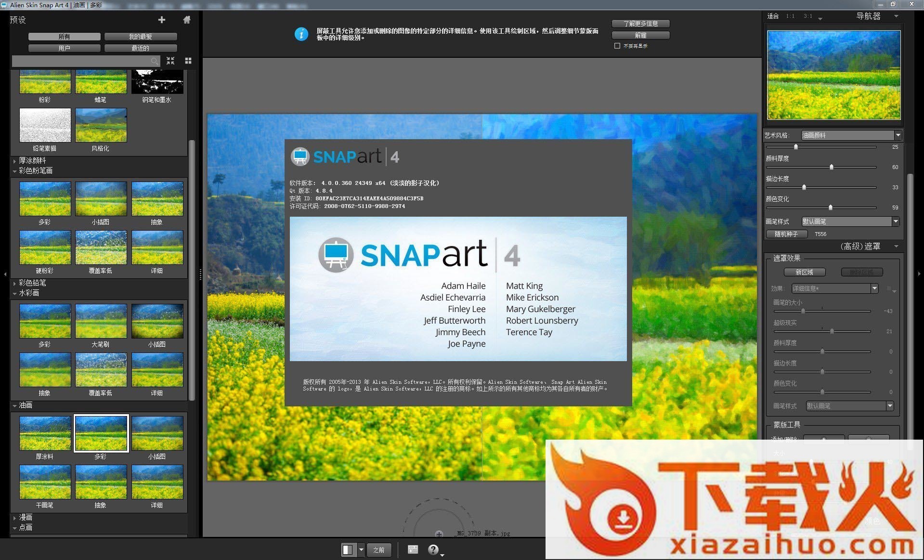Viewport: 924px width, 560px height.
Task: Select the 我的最爱 preset filter tab
Action: point(140,37)
